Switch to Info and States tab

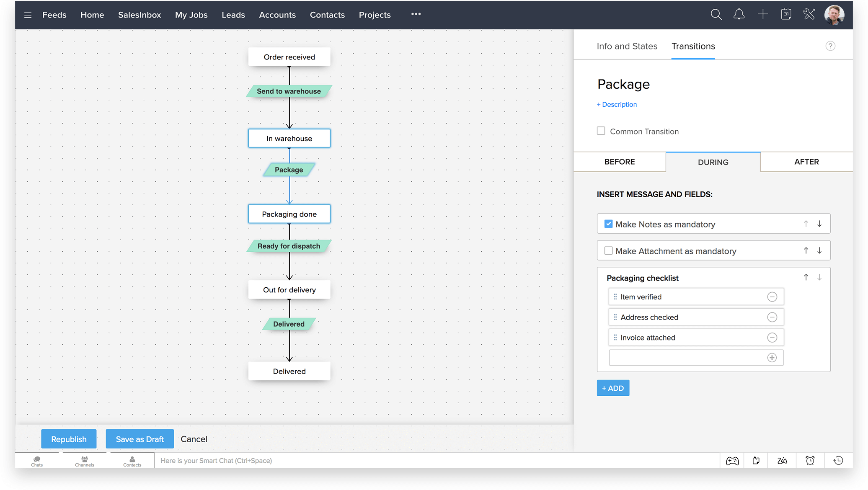(x=627, y=46)
